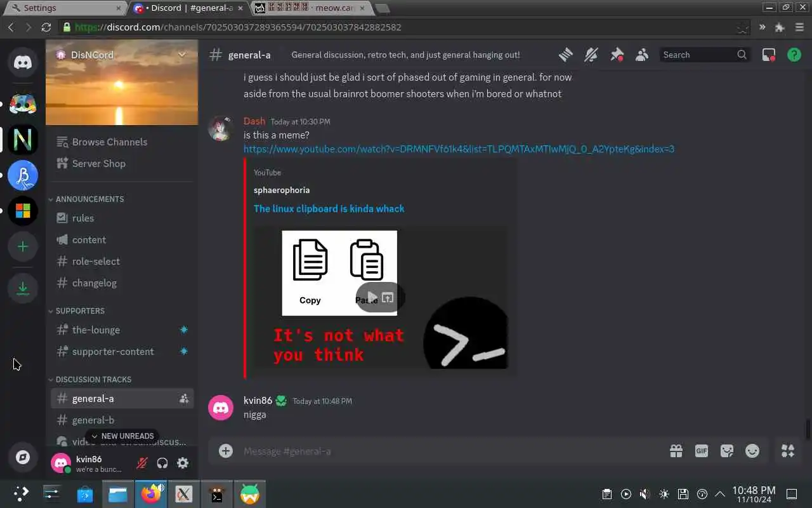This screenshot has width=812, height=508.
Task: Click volume muted tray icon
Action: click(x=645, y=494)
